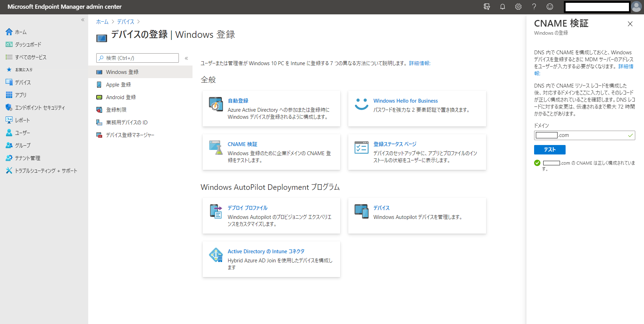
Task: Click the デプロイ プロファイル card icon
Action: [x=216, y=211]
